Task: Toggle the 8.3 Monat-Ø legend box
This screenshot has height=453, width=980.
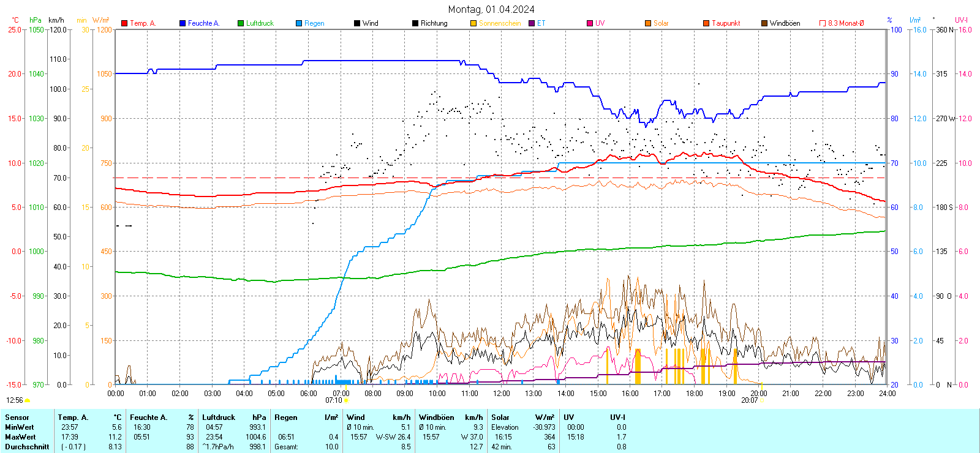Action: click(x=823, y=23)
